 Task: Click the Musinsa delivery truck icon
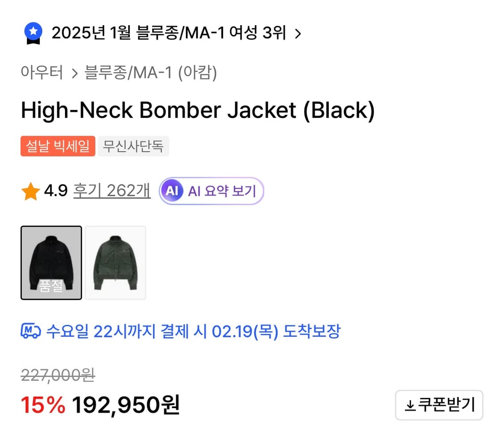(30, 332)
